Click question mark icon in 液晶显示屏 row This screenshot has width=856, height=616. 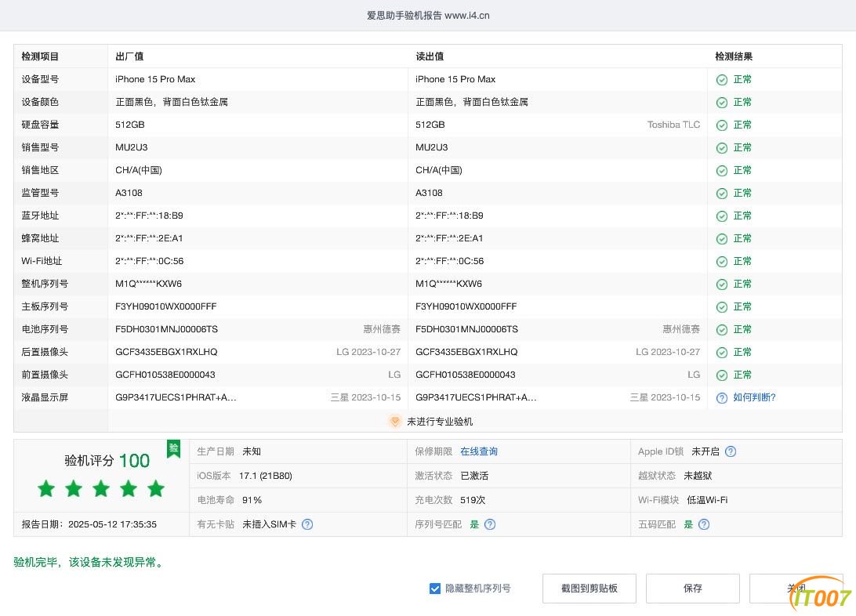click(x=722, y=398)
